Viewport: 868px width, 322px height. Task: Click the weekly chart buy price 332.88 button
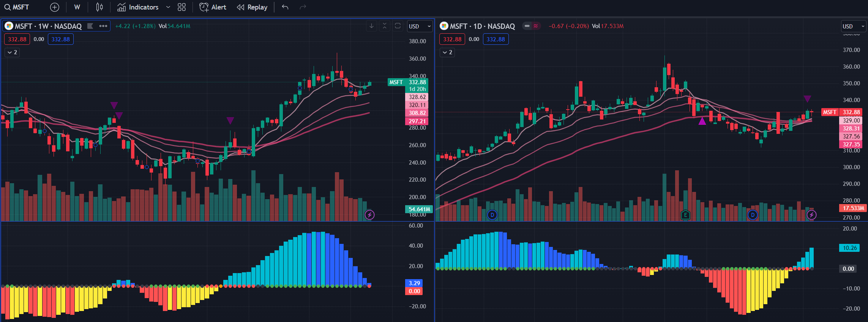pyautogui.click(x=61, y=39)
